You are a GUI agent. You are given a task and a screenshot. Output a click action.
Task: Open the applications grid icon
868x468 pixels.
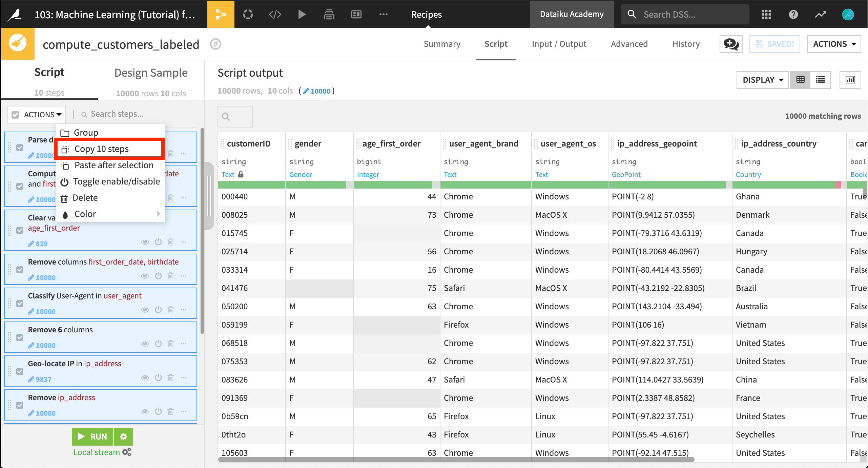pyautogui.click(x=766, y=14)
